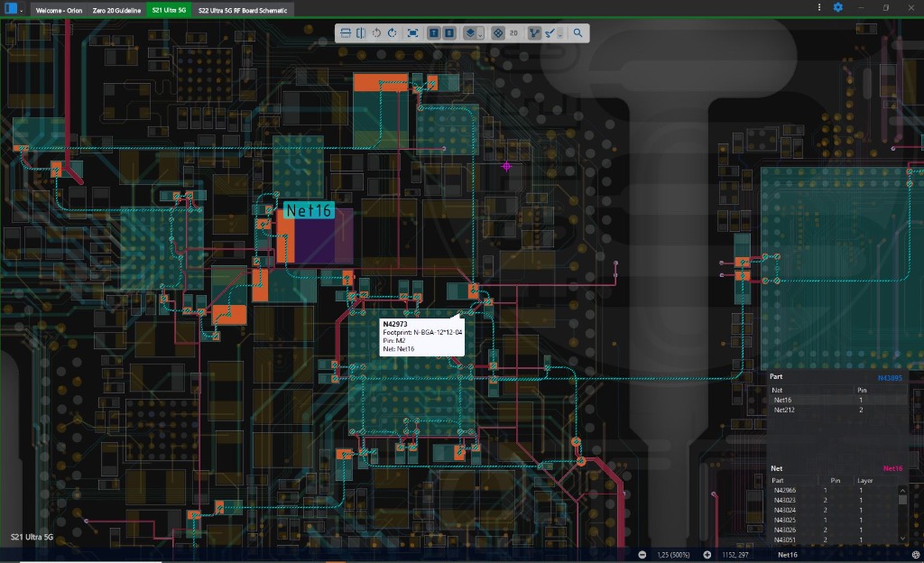Viewport: 924px width, 563px height.
Task: Select the S21 Ultra 5G tab
Action: point(169,10)
